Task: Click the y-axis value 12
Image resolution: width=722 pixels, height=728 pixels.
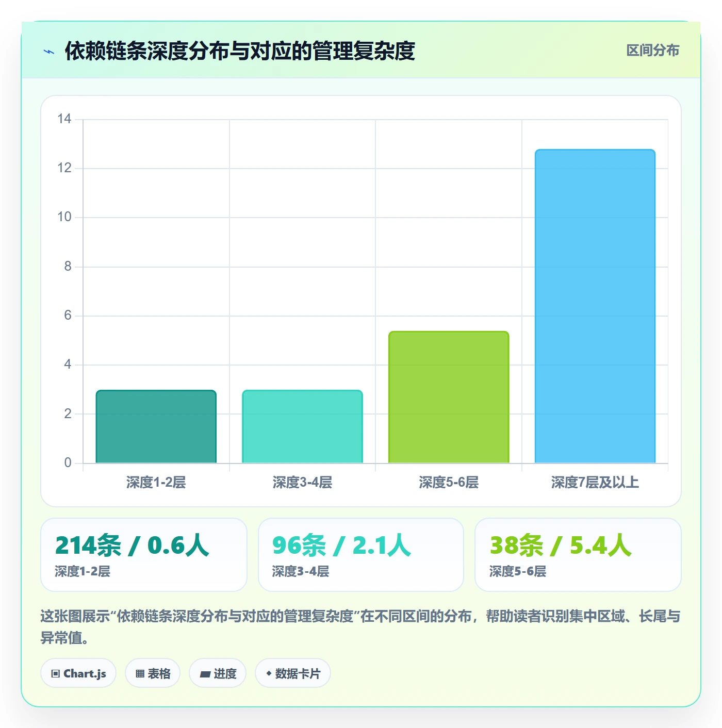Action: pyautogui.click(x=64, y=168)
